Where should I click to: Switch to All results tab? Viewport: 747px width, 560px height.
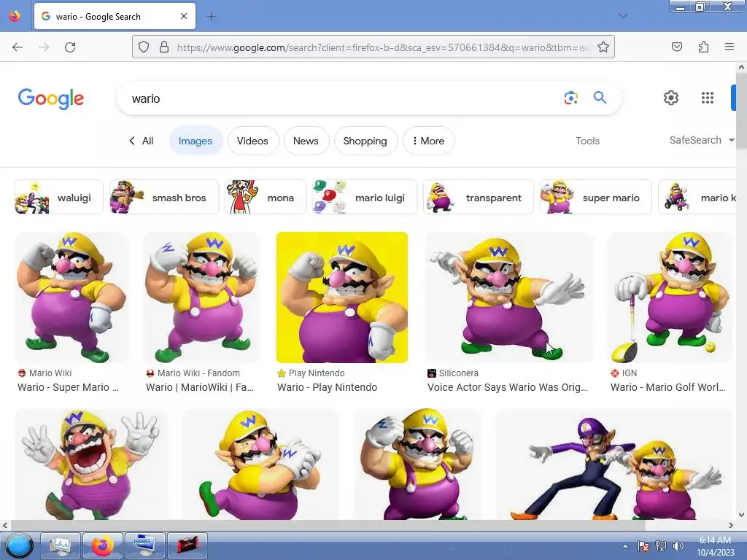pyautogui.click(x=142, y=141)
